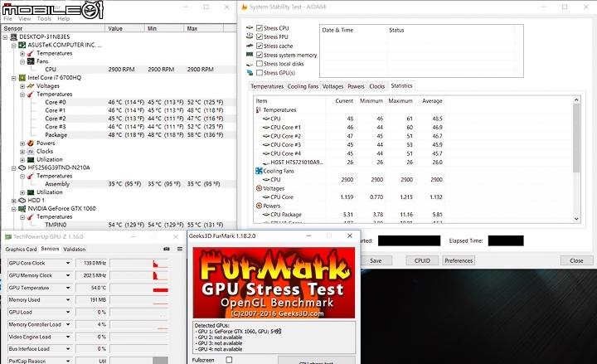Open the Memory Used dropdown arrow
Image resolution: width=597 pixels, height=364 pixels.
tap(68, 300)
